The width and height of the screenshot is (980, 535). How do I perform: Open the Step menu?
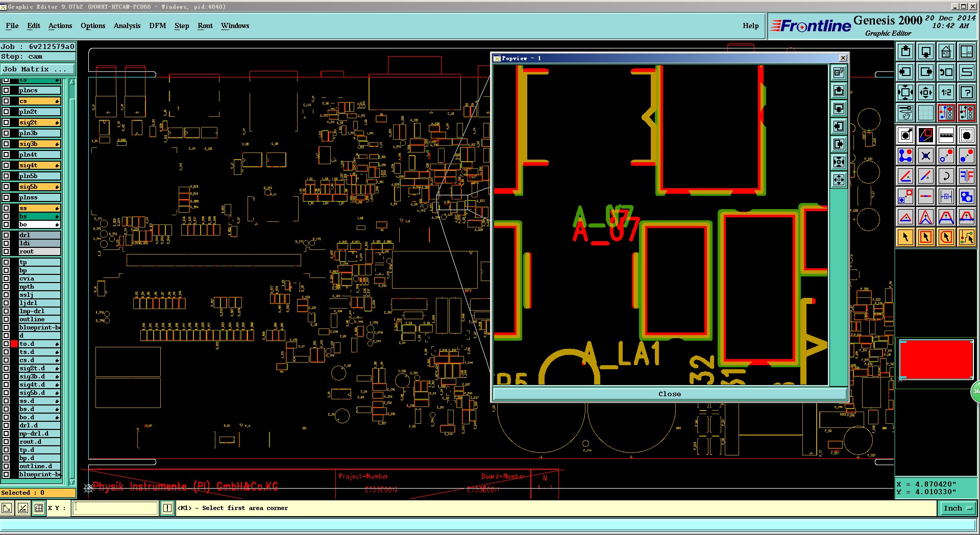182,26
